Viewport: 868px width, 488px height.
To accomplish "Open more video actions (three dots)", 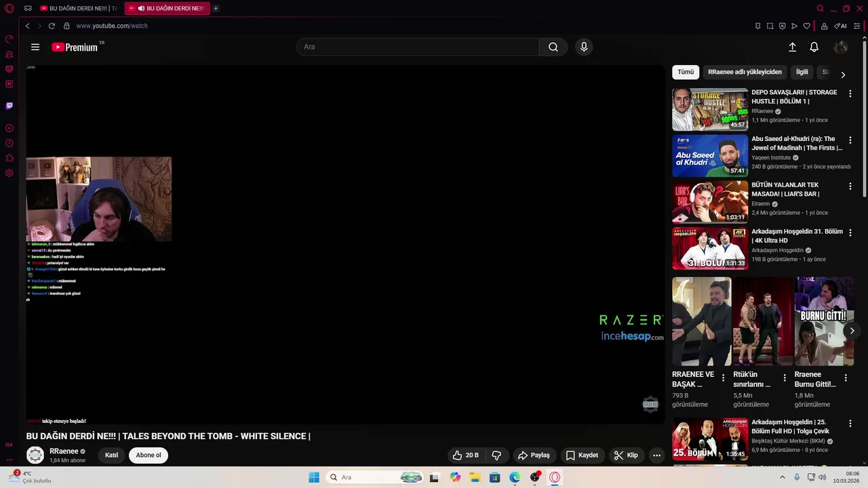I will (656, 455).
